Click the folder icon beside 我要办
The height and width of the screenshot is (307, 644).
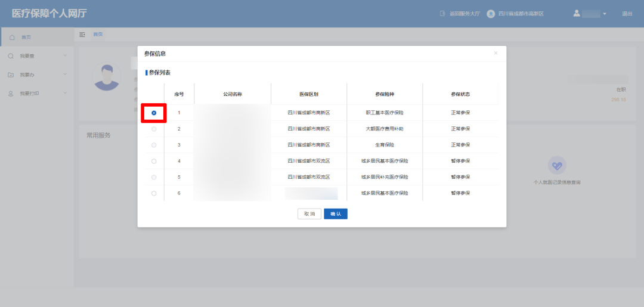(11, 75)
